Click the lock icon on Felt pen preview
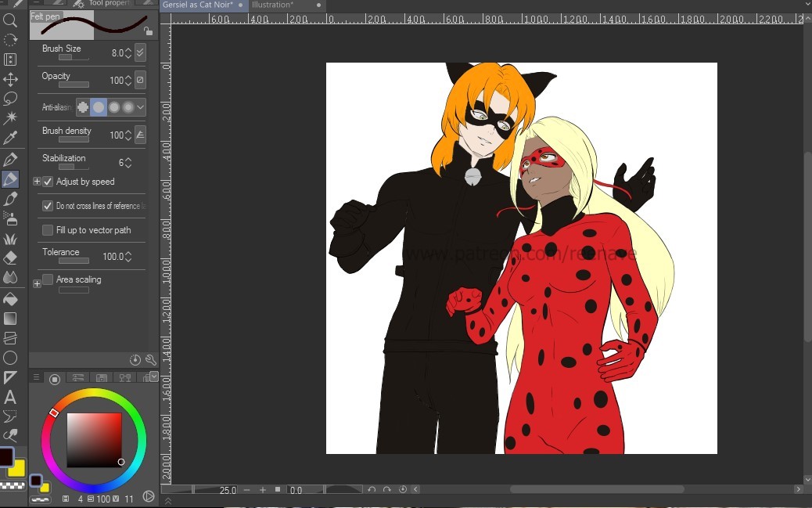The width and height of the screenshot is (812, 508). [x=149, y=31]
